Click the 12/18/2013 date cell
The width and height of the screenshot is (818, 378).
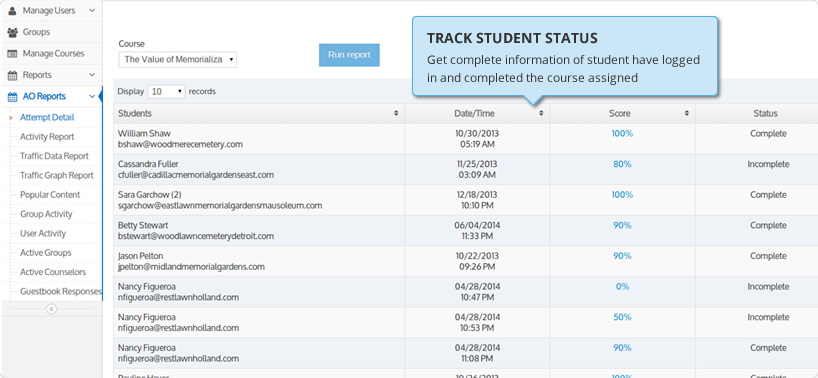coord(477,194)
